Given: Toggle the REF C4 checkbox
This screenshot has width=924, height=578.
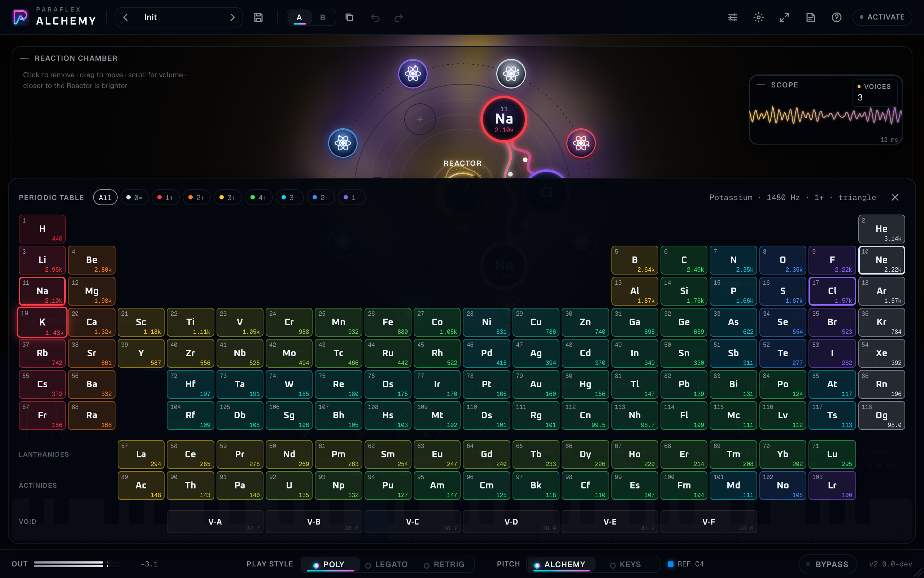Looking at the screenshot, I should coord(671,564).
